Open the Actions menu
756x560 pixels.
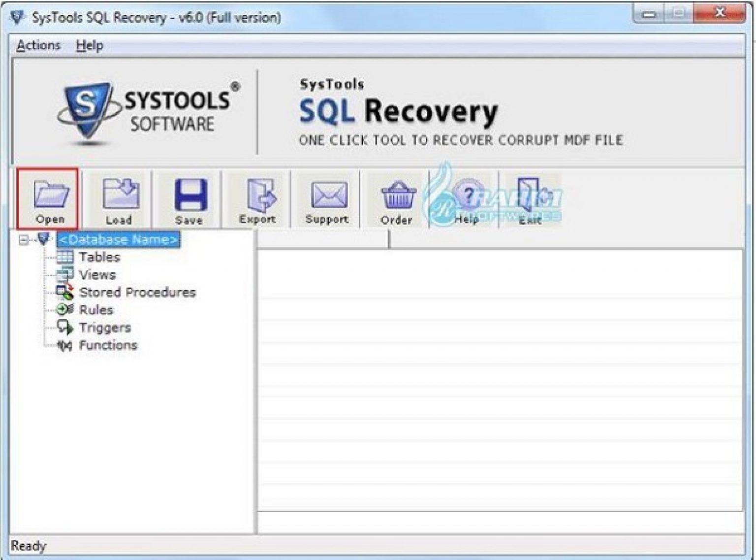[x=38, y=45]
